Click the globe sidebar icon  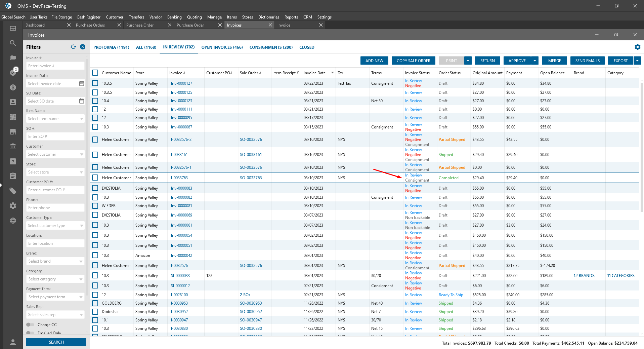(x=13, y=221)
